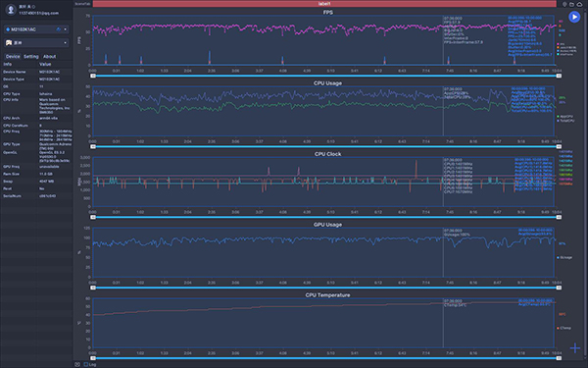Select the Root row
The width and height of the screenshot is (588, 368).
pos(36,188)
